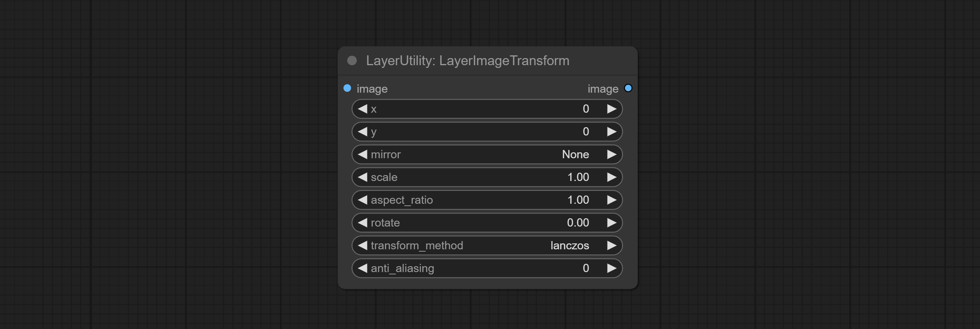Increase aspect_ratio with right arrow
The height and width of the screenshot is (329, 980).
611,200
